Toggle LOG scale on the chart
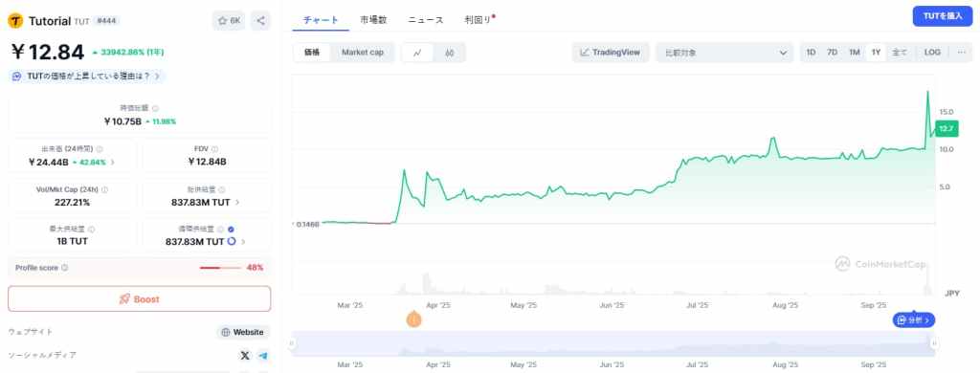Screen dimensions: 980x373 point(932,53)
